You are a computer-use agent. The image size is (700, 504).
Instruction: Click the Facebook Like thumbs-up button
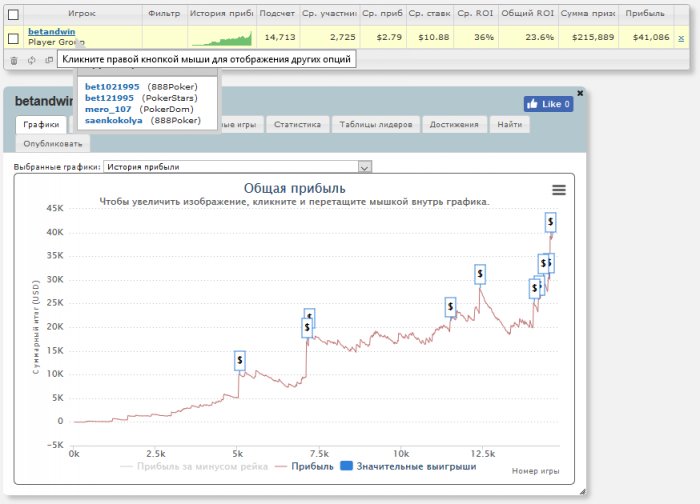pyautogui.click(x=548, y=104)
